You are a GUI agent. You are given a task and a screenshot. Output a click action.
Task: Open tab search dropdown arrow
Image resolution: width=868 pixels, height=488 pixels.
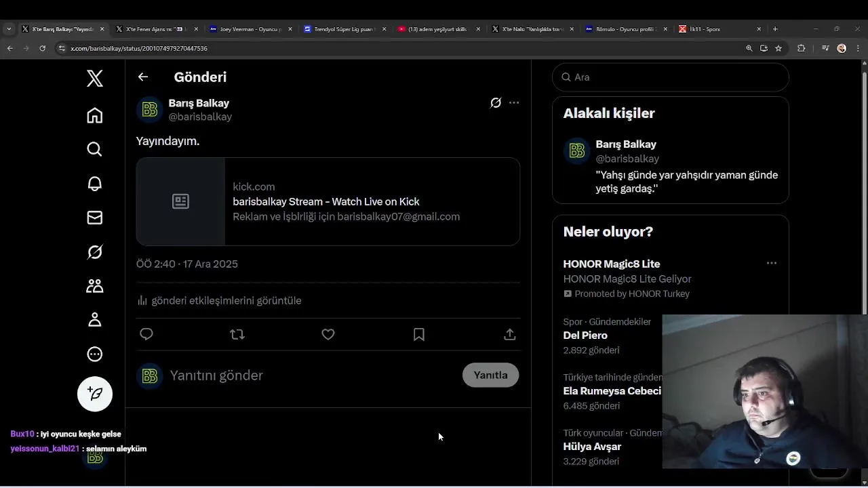[8, 29]
